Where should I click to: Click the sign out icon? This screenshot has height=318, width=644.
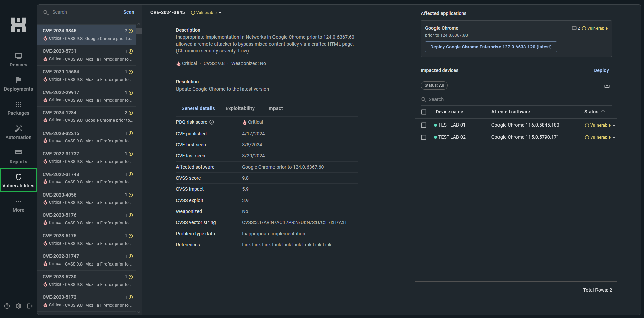(x=30, y=306)
